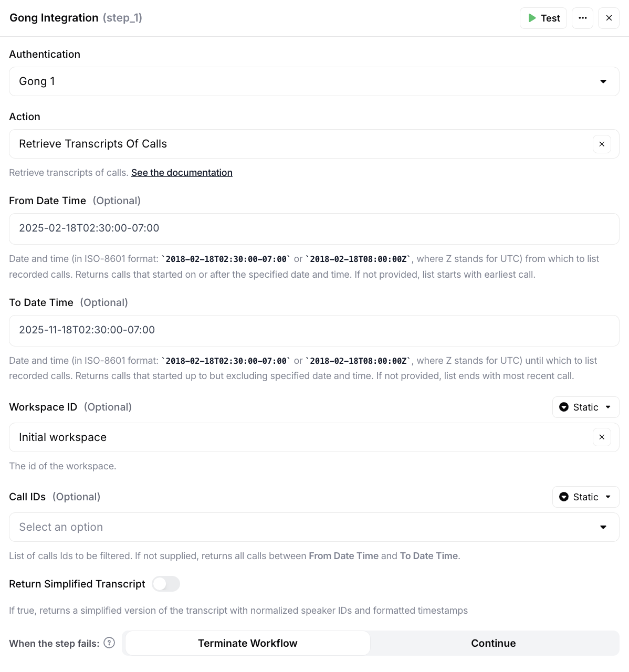Open the See the documentation link
Screen dimensions: 629x672
[x=182, y=173]
